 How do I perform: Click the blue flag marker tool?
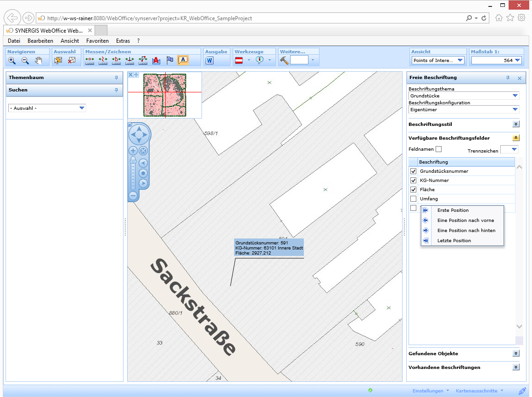pyautogui.click(x=169, y=60)
